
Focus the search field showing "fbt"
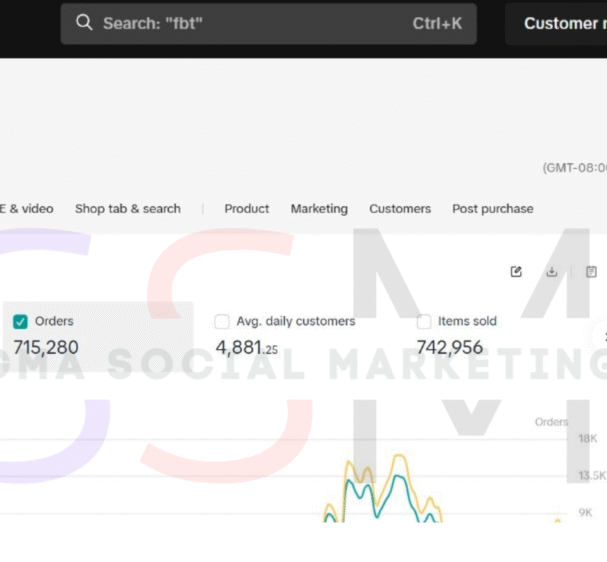pyautogui.click(x=250, y=23)
